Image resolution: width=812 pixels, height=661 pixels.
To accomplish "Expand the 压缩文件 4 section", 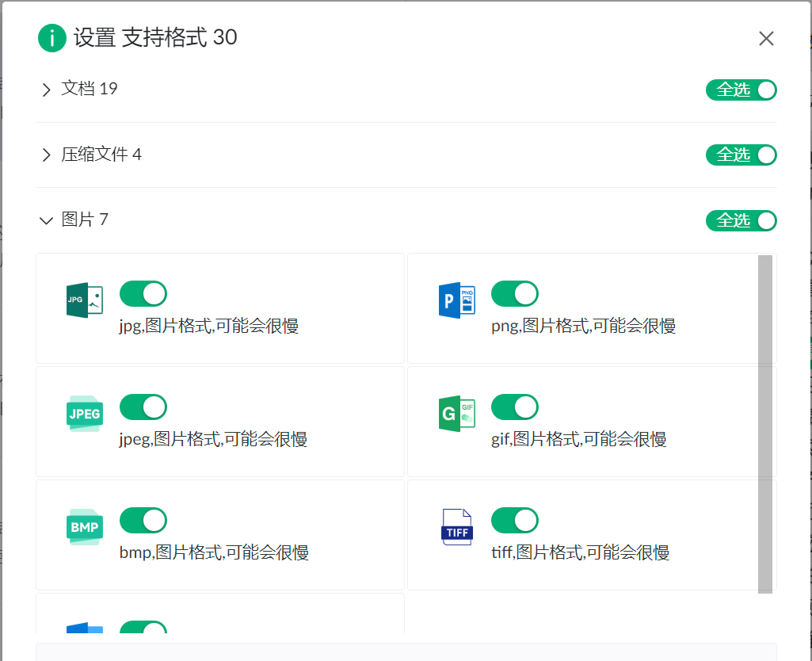I will click(46, 155).
